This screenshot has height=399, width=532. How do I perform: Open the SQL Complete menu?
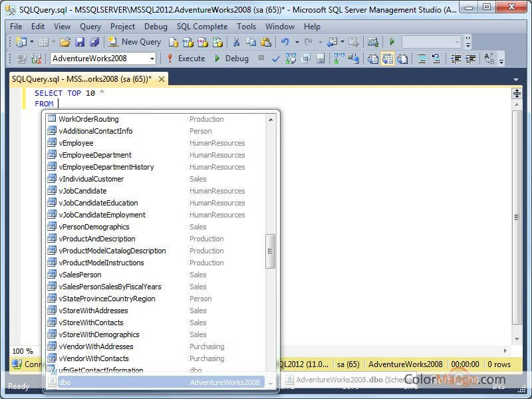pos(202,27)
